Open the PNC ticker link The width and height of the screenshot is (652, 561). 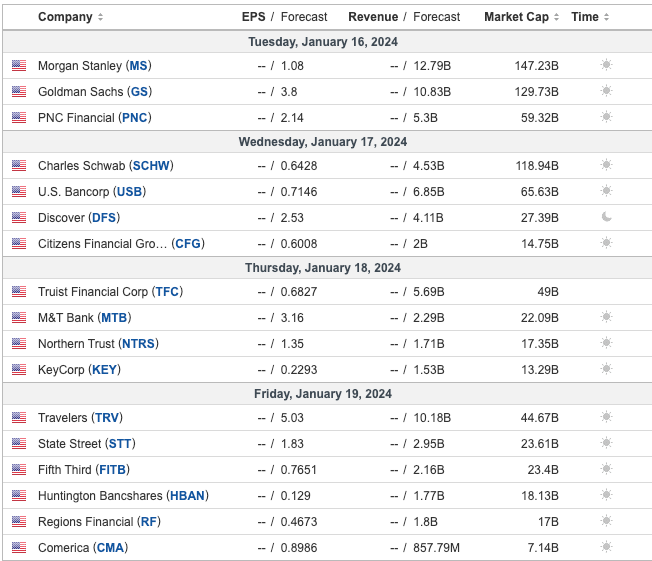click(x=134, y=118)
